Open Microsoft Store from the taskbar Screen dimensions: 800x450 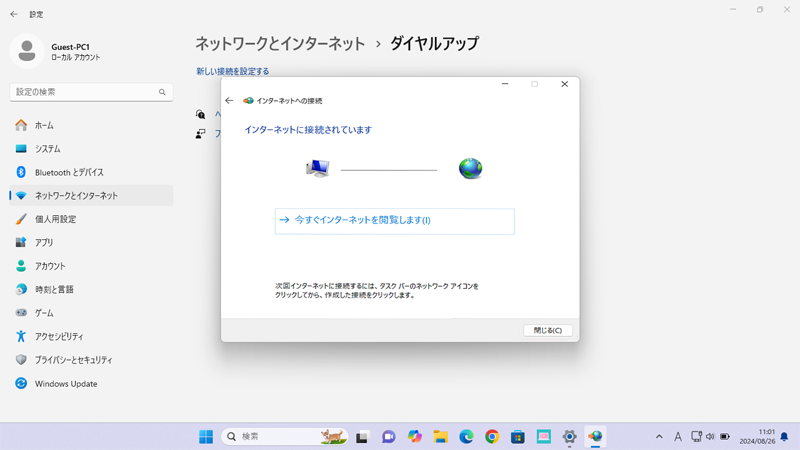[518, 437]
